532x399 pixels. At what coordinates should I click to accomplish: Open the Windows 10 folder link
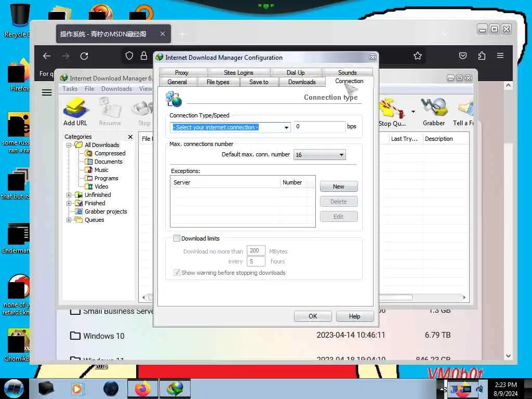[x=104, y=336]
